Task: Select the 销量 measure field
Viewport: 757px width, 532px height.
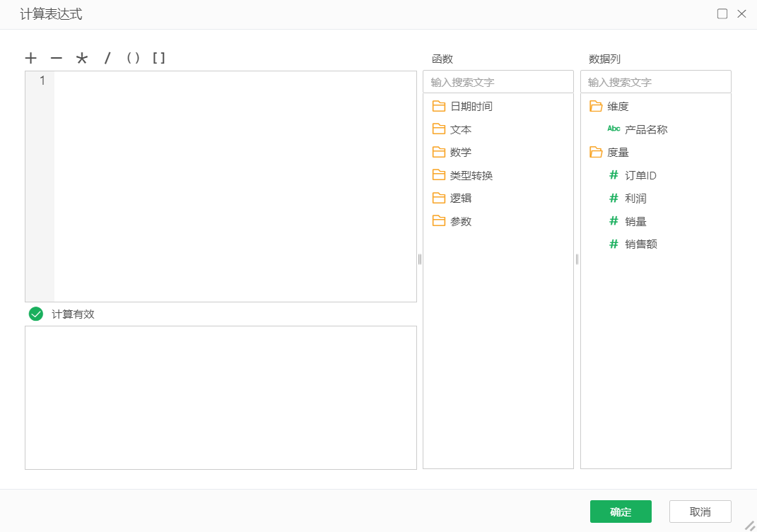Action: (x=635, y=221)
